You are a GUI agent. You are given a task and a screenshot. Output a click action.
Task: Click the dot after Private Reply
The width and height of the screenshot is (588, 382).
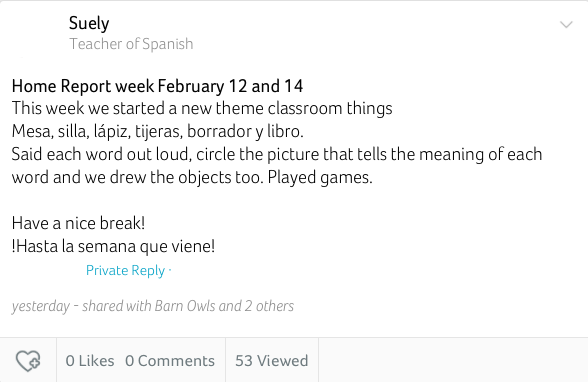170,269
